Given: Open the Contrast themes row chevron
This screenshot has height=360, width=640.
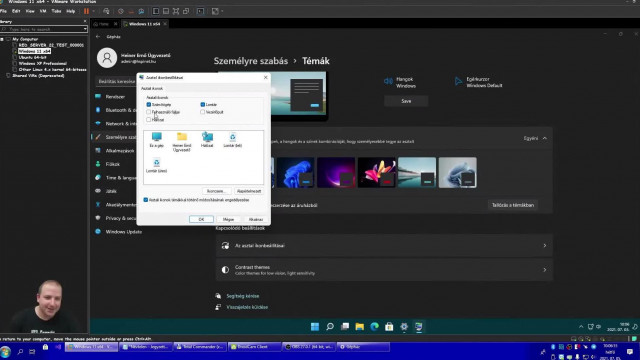Looking at the screenshot, I should tap(544, 270).
